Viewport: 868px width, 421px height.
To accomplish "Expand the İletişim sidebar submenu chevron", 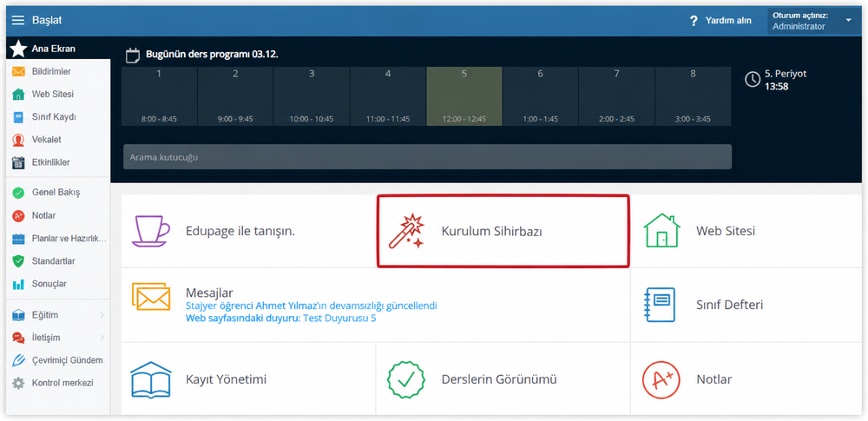I will [x=102, y=338].
